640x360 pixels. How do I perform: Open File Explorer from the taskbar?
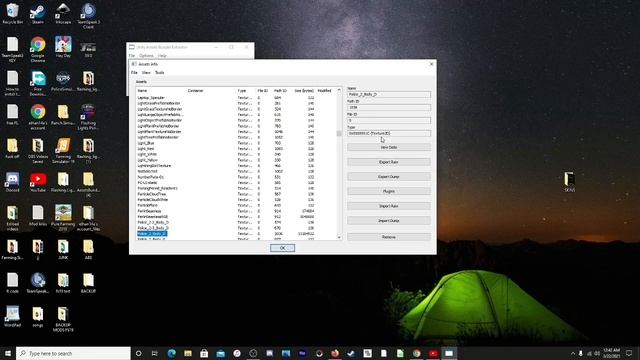(188, 353)
